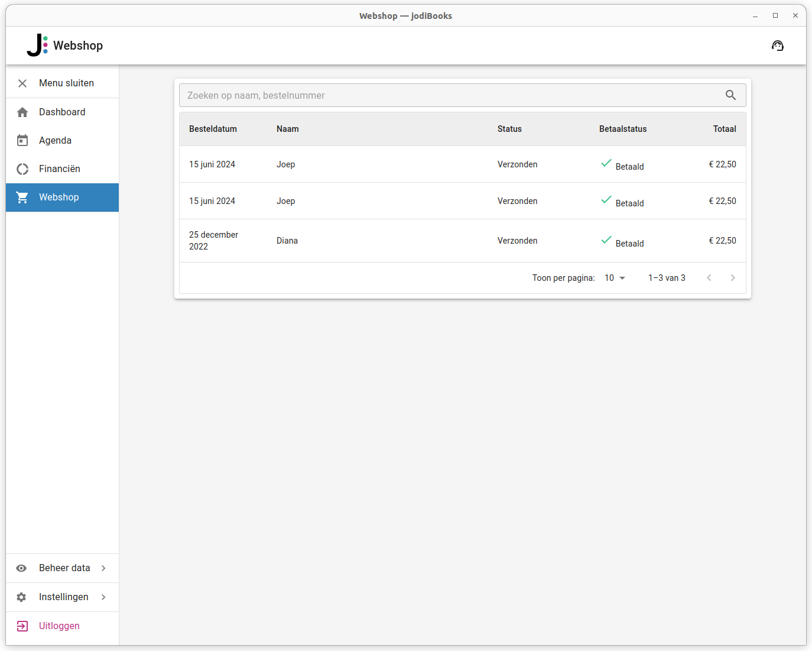Click Webshop page title in header
The height and width of the screenshot is (651, 812).
[78, 46]
